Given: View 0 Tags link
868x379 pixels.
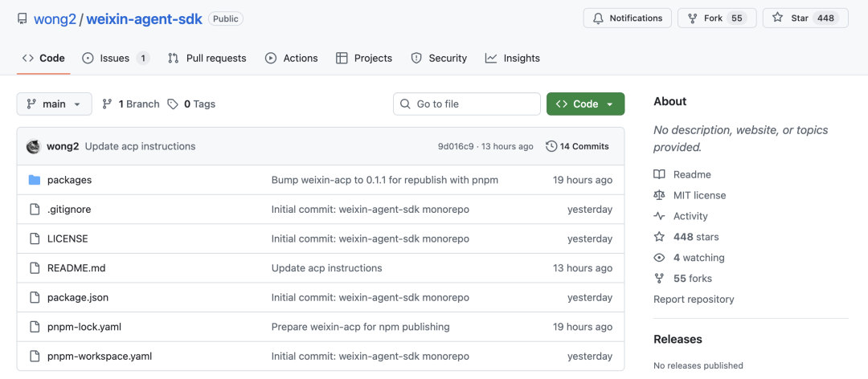Looking at the screenshot, I should tap(191, 104).
